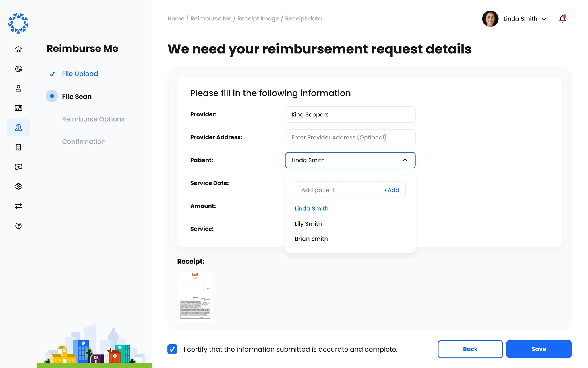Click the Provider field with King Soopers

tap(350, 114)
